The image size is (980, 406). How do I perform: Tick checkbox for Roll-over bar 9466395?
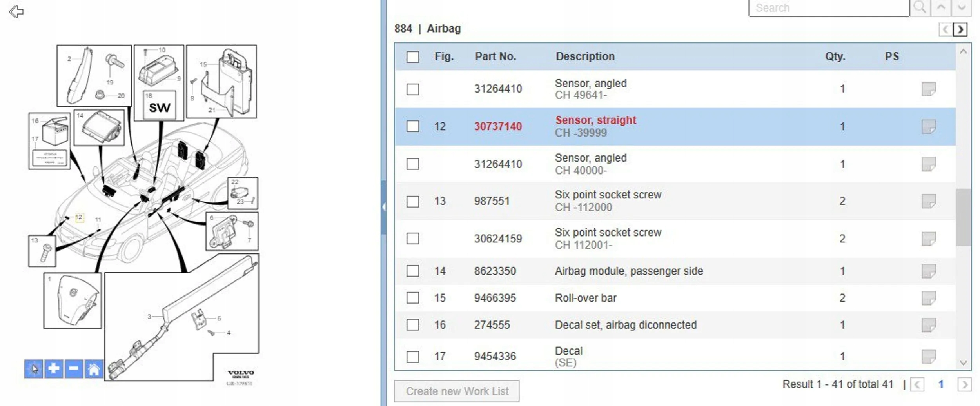coord(412,298)
